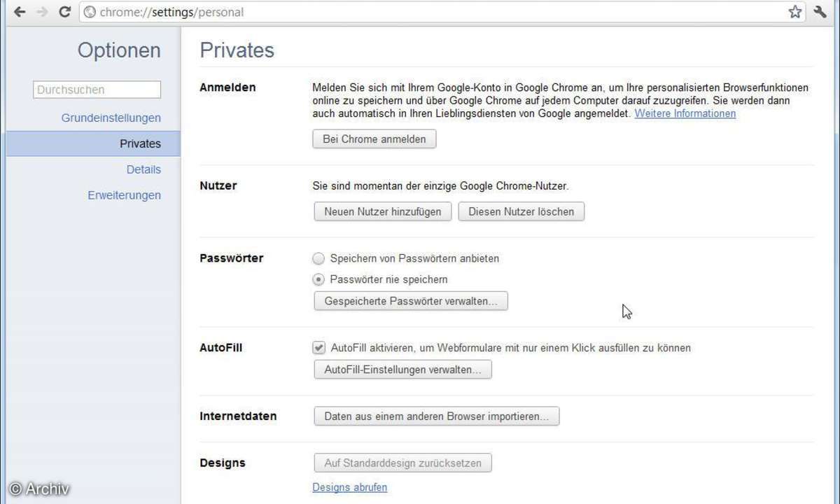
Task: Click the Optionen heading text
Action: click(x=119, y=50)
